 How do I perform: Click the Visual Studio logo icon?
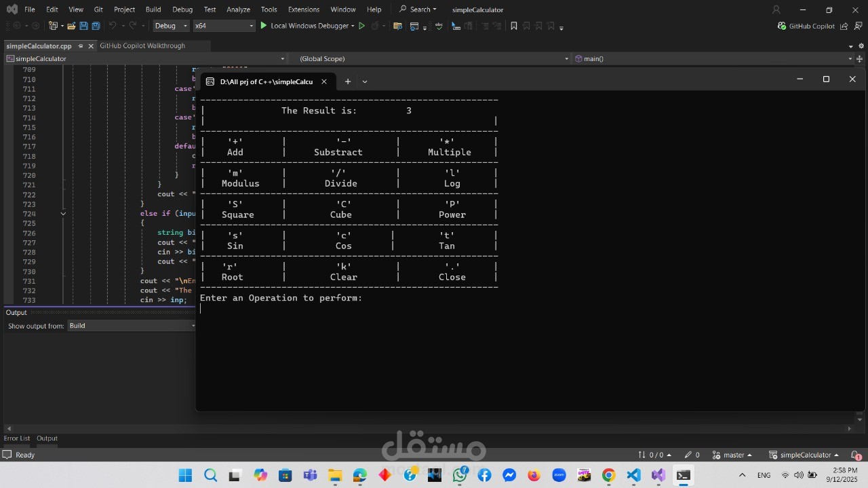coord(12,10)
